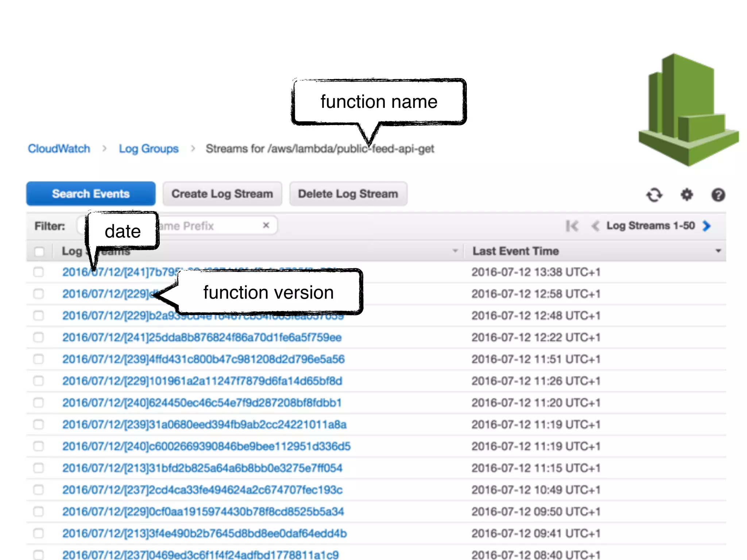This screenshot has height=560, width=747.
Task: Open settings gear icon
Action: 686,195
